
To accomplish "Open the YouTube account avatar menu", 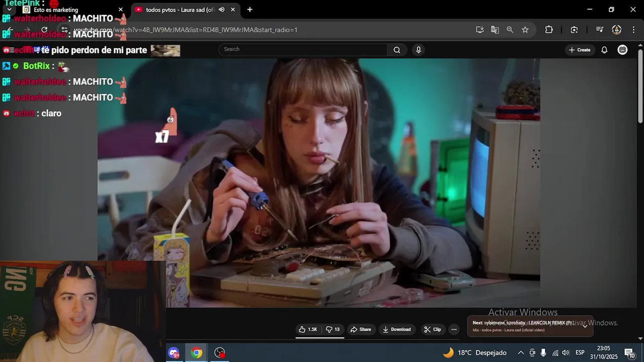I will coord(622,50).
